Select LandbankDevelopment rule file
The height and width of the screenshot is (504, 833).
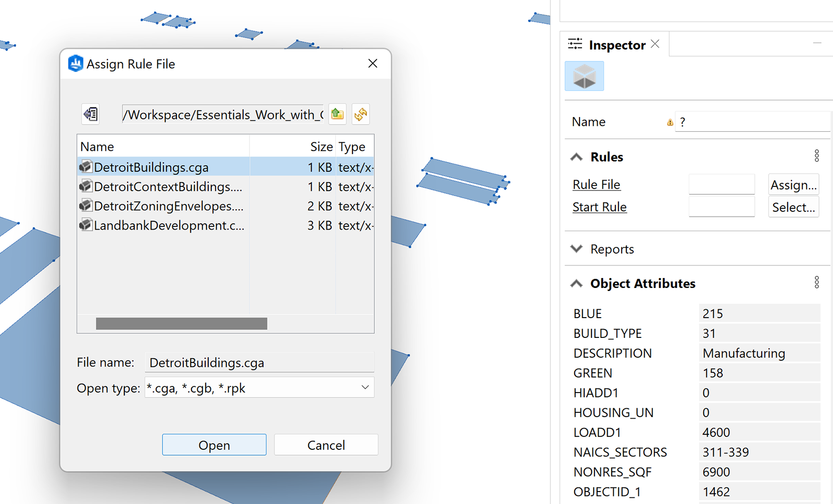pos(169,225)
